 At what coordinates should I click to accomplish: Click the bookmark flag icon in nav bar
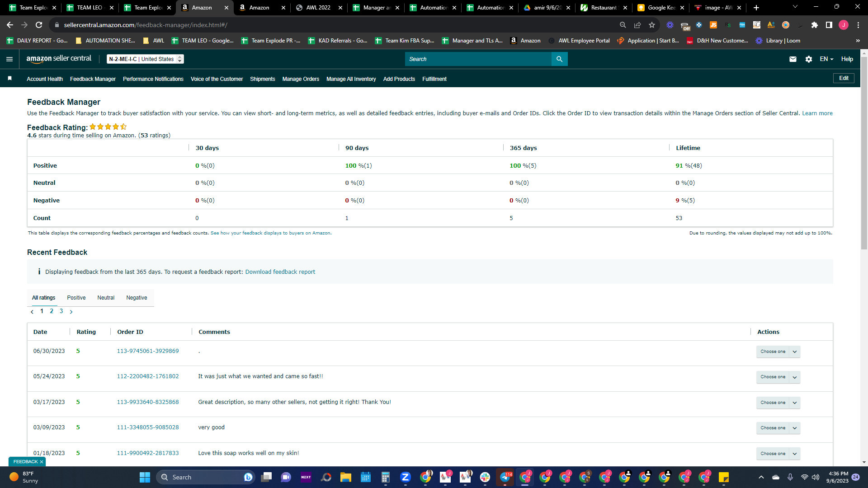9,79
